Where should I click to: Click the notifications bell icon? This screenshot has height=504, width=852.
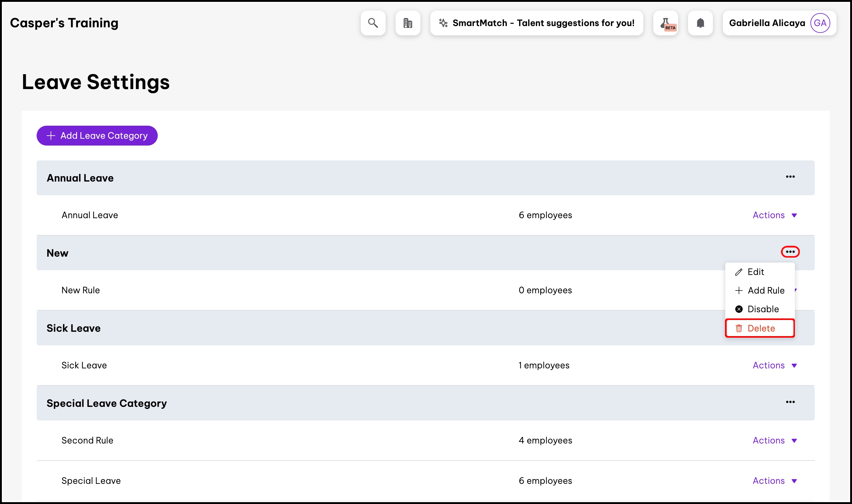[700, 23]
